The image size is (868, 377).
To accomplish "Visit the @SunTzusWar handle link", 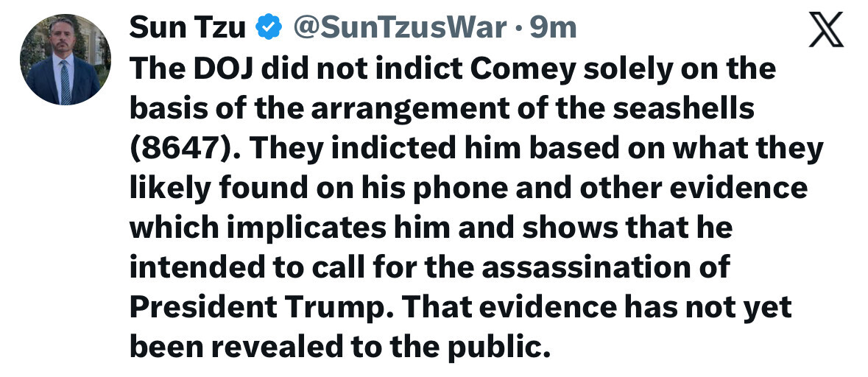I will pyautogui.click(x=399, y=28).
